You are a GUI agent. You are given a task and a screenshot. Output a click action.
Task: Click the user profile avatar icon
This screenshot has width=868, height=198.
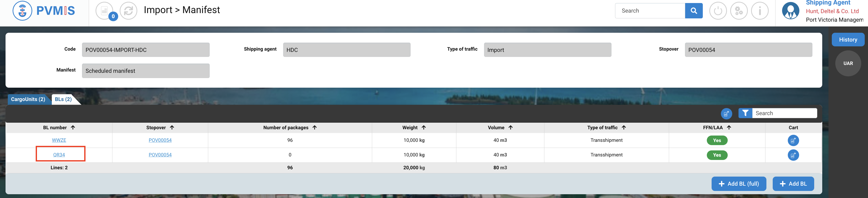791,11
